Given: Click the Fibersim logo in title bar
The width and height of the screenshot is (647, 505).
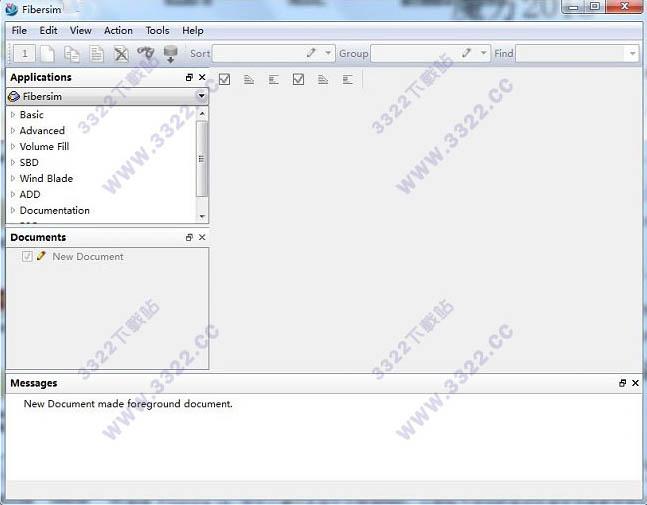Looking at the screenshot, I should [12, 9].
